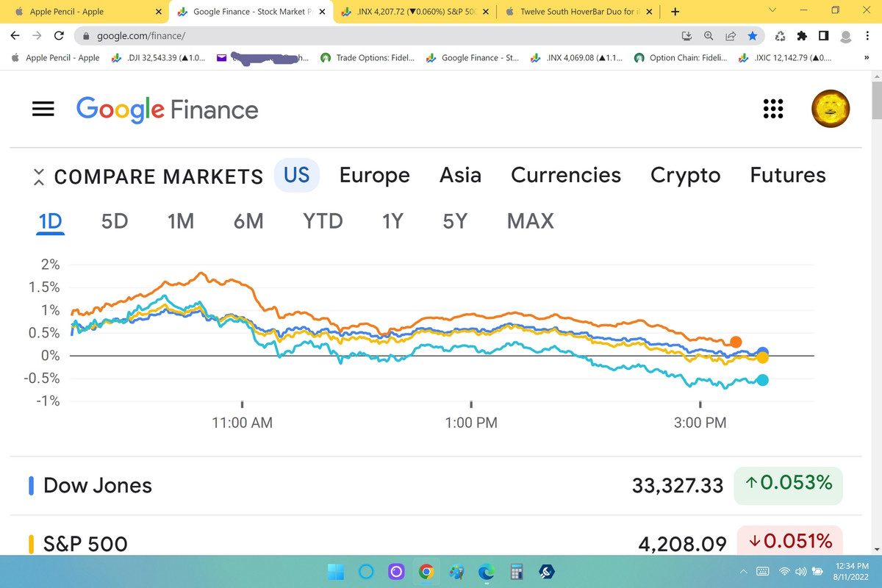
Task: Set chart range to 6M
Action: click(x=248, y=221)
